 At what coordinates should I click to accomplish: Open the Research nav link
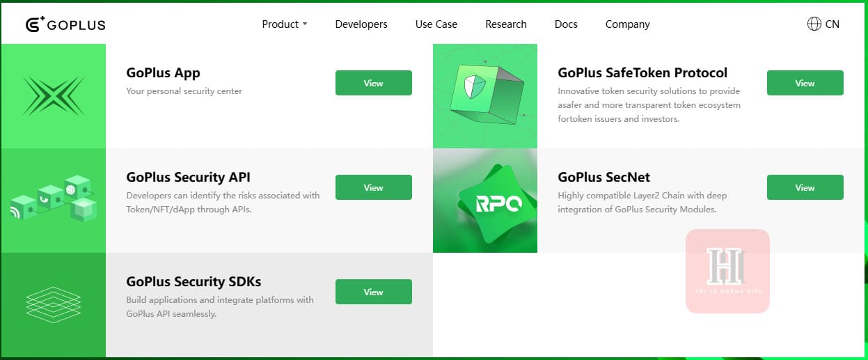[x=506, y=24]
